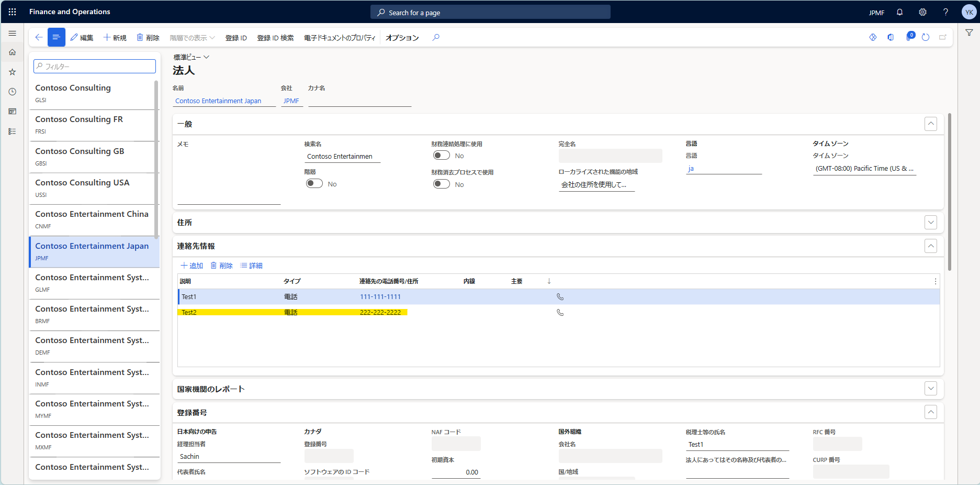Open the personalization diamond icon

click(x=873, y=37)
